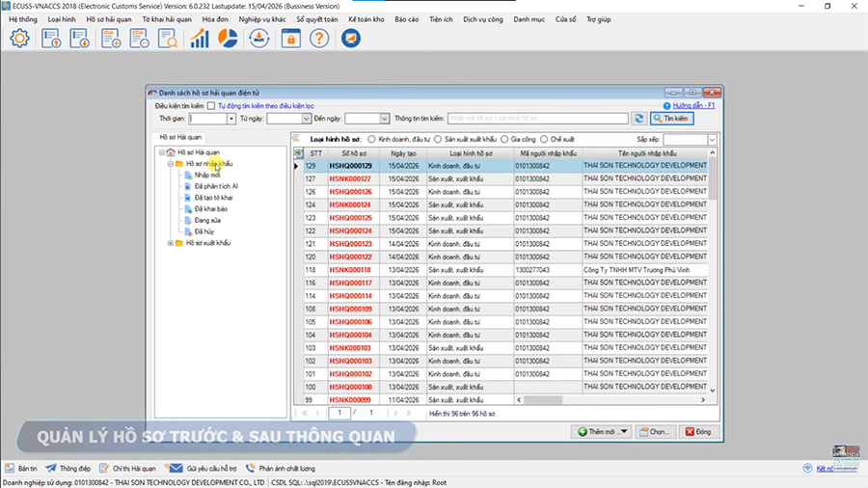Click the padlock toolbar icon
The width and height of the screenshot is (868, 488).
point(289,39)
